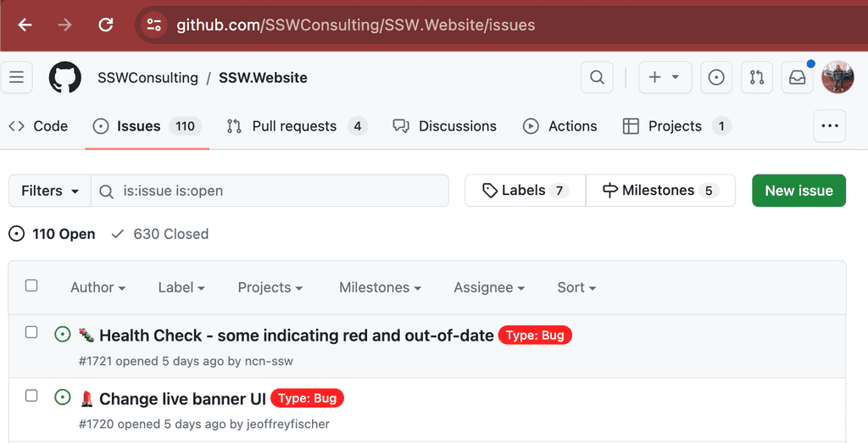
Task: Open the Author filter dropdown
Action: coord(97,287)
